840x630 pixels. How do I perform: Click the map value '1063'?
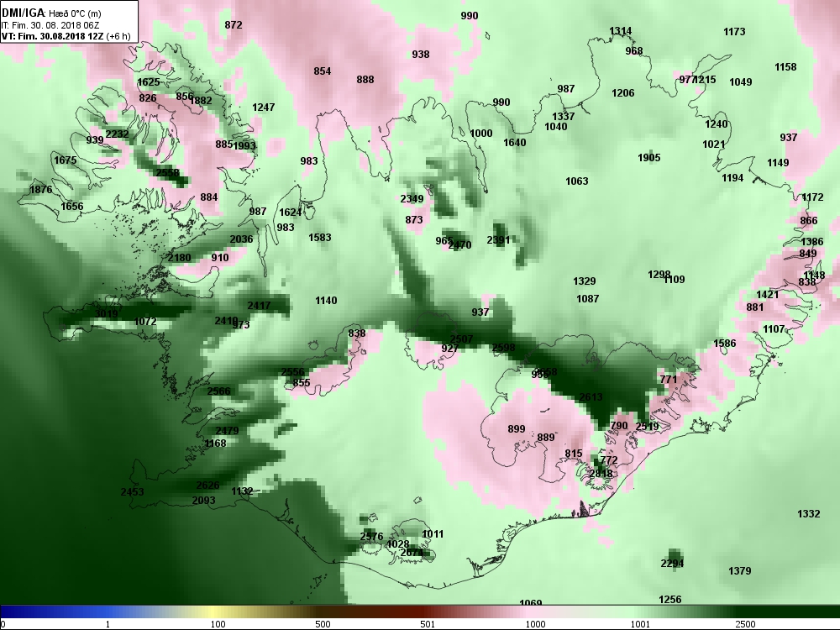pos(577,181)
